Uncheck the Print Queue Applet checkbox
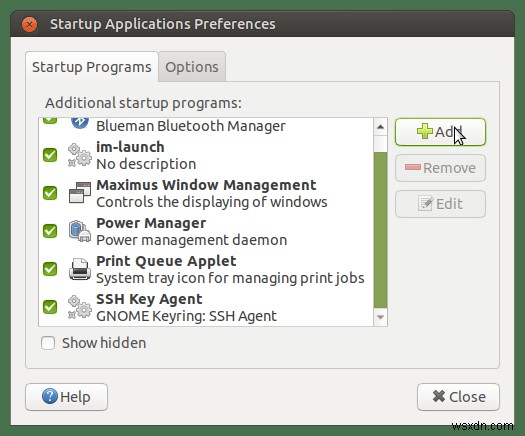 click(50, 269)
